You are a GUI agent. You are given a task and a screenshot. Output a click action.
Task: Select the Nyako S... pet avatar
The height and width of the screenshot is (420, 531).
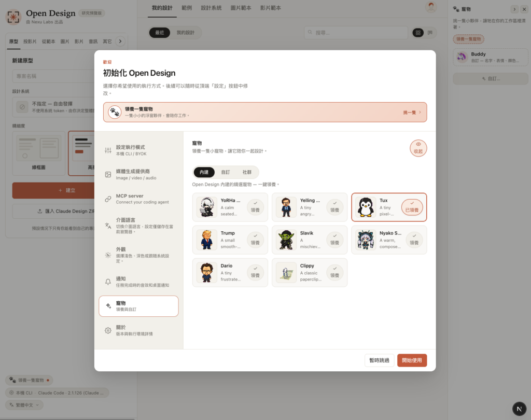point(366,240)
